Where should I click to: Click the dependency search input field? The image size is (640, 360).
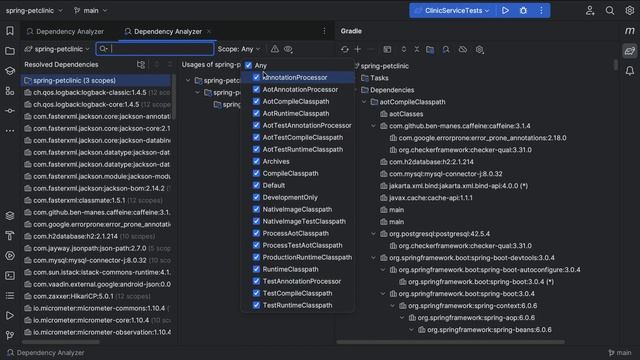click(155, 49)
